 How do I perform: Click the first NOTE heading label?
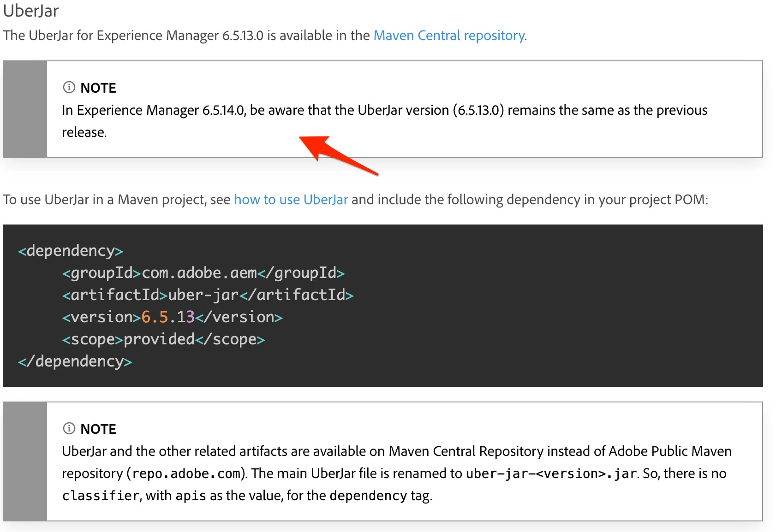[x=98, y=88]
